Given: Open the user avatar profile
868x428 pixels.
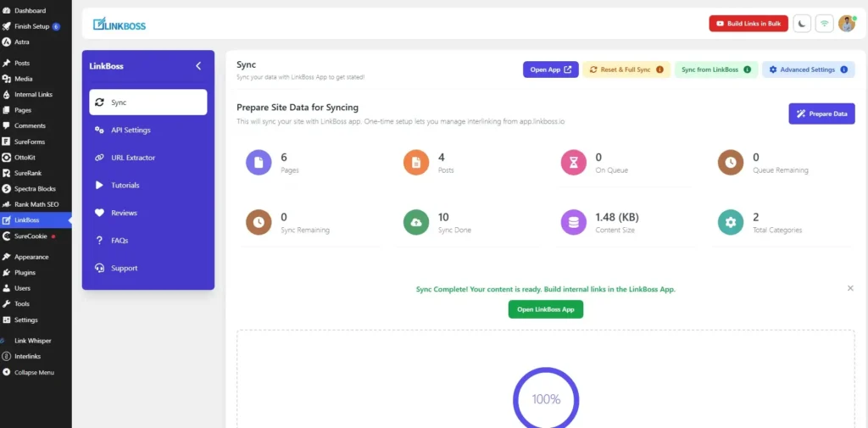Looking at the screenshot, I should pos(847,23).
